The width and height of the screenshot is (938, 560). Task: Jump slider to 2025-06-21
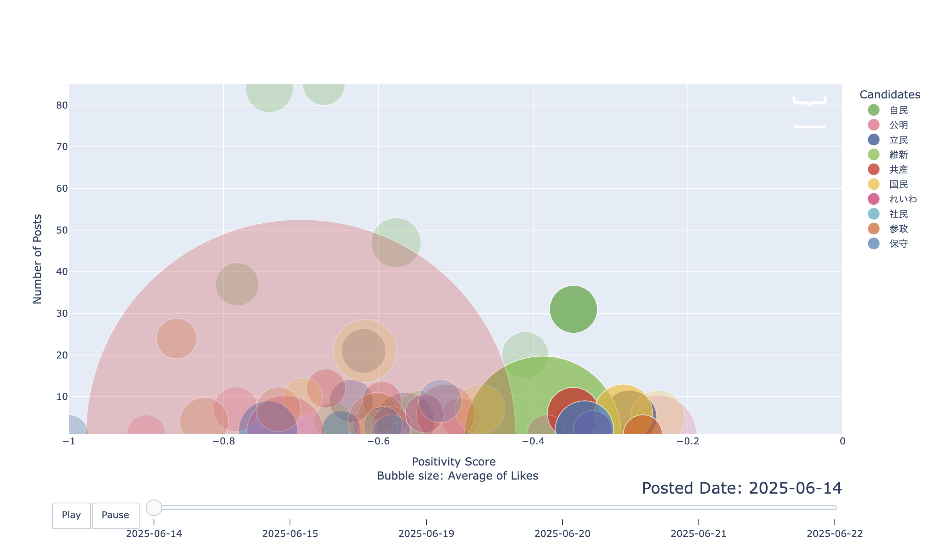click(698, 533)
